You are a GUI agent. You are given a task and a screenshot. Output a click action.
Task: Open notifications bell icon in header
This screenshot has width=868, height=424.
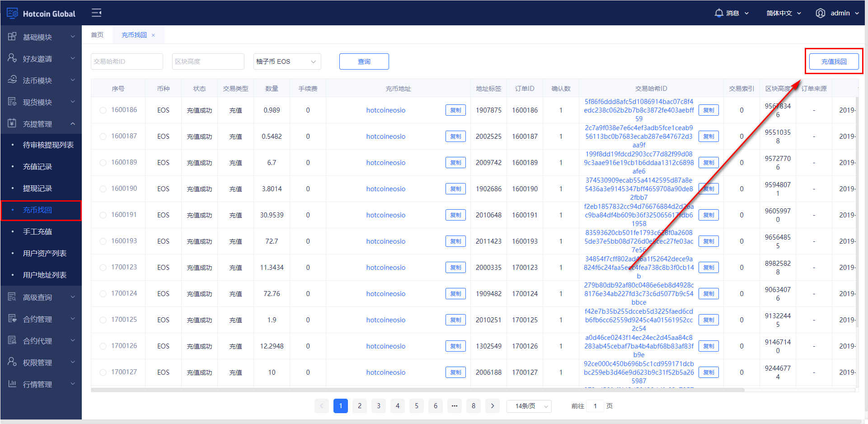pos(718,13)
